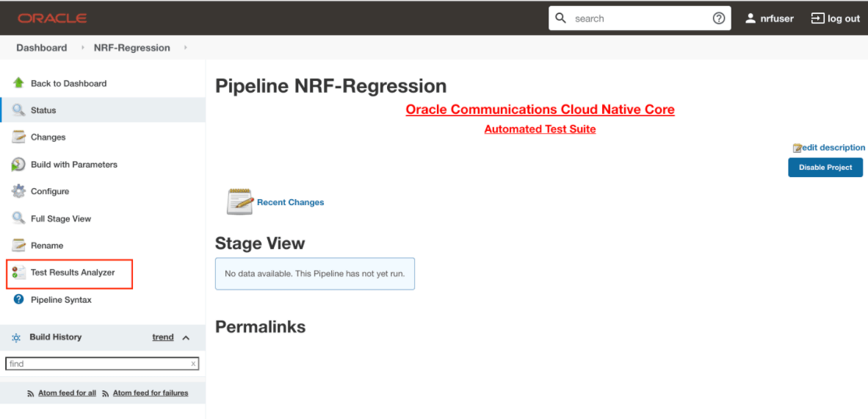Open the Atom feed for failures link
This screenshot has width=868, height=419.
click(150, 393)
